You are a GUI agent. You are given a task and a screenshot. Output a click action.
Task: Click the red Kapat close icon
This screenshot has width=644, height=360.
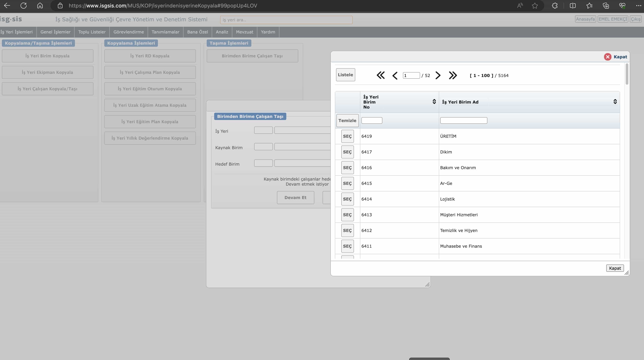coord(608,57)
